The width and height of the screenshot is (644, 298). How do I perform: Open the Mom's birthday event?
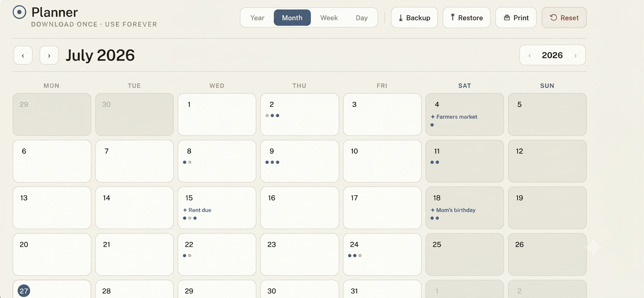453,210
